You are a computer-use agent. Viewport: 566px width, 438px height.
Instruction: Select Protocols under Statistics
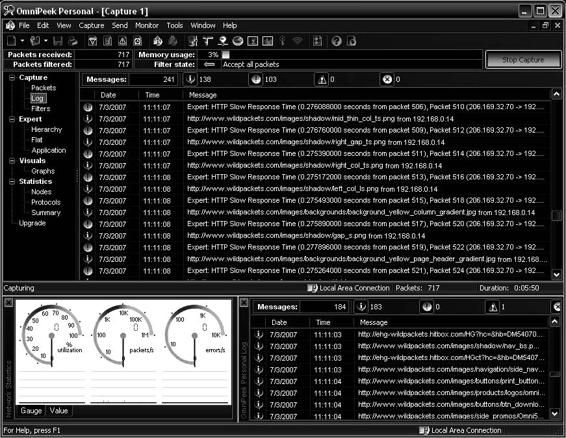(46, 202)
